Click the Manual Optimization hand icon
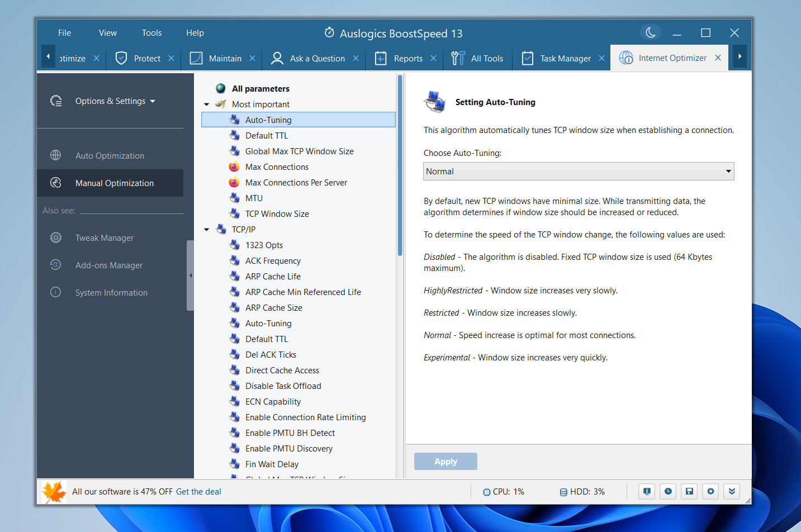Image resolution: width=801 pixels, height=532 pixels. pyautogui.click(x=55, y=183)
